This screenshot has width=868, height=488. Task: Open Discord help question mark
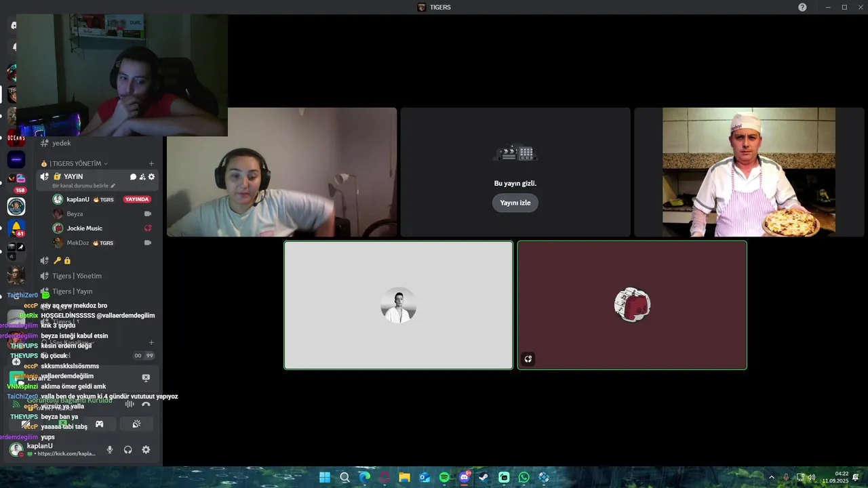[x=802, y=7]
